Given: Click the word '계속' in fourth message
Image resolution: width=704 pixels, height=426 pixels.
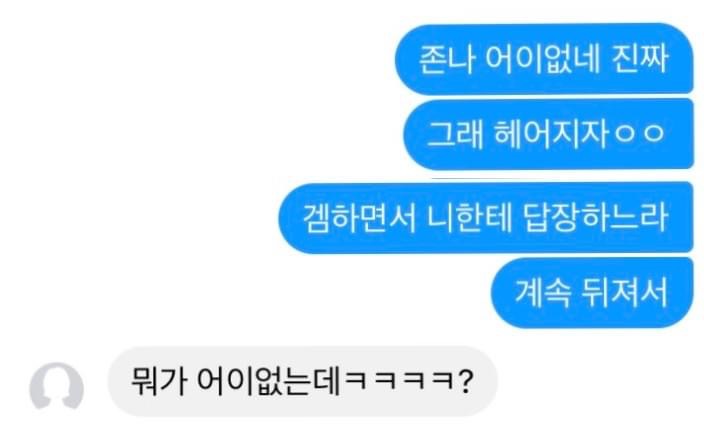Looking at the screenshot, I should [x=542, y=293].
